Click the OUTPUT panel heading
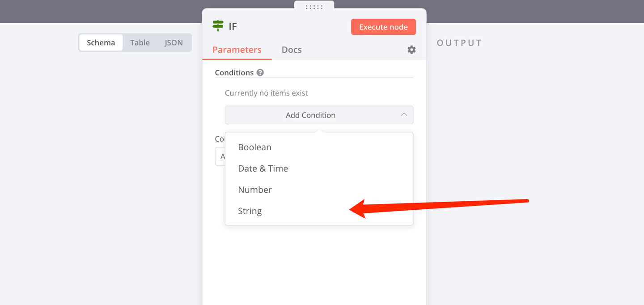The height and width of the screenshot is (305, 644). pyautogui.click(x=459, y=43)
